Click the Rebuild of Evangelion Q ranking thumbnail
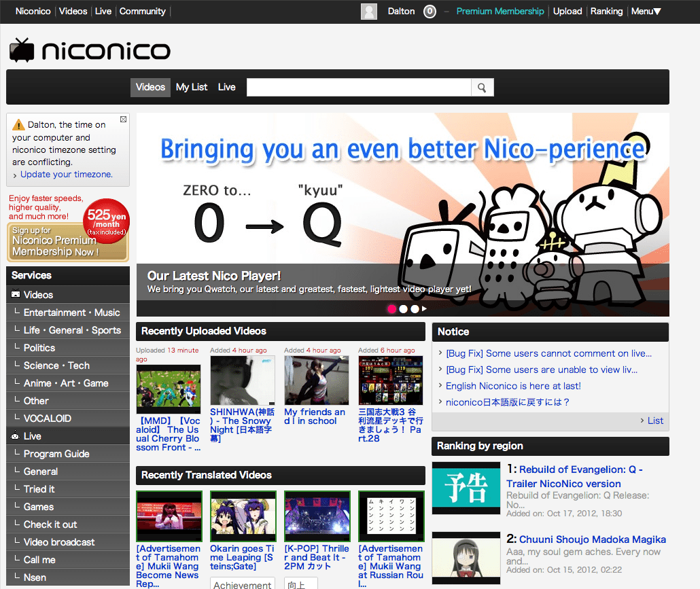The image size is (700, 589). 466,488
